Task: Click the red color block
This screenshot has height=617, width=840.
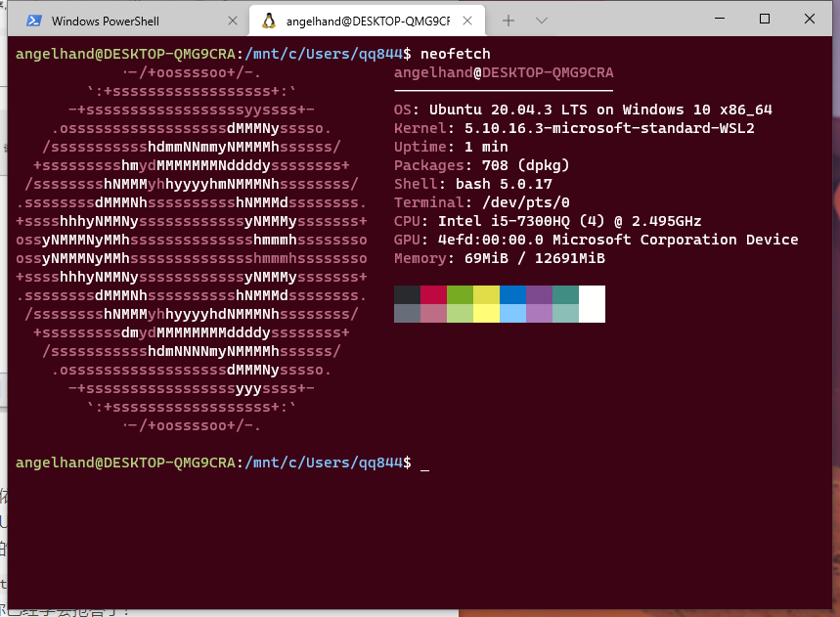Action: (x=433, y=294)
